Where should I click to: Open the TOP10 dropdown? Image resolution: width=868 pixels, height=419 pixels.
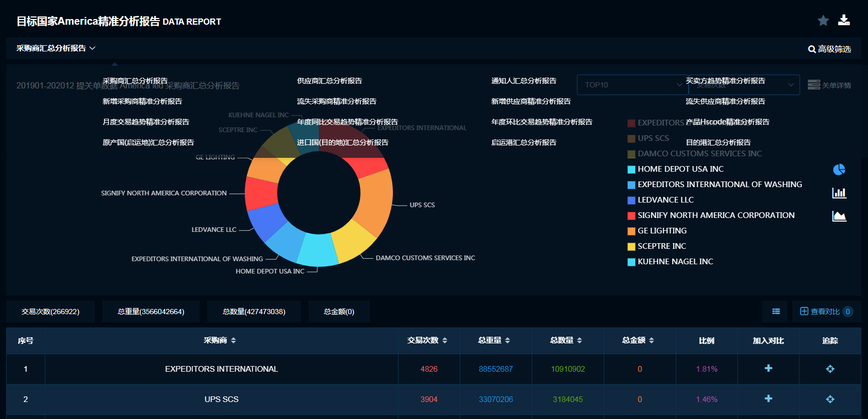point(632,85)
